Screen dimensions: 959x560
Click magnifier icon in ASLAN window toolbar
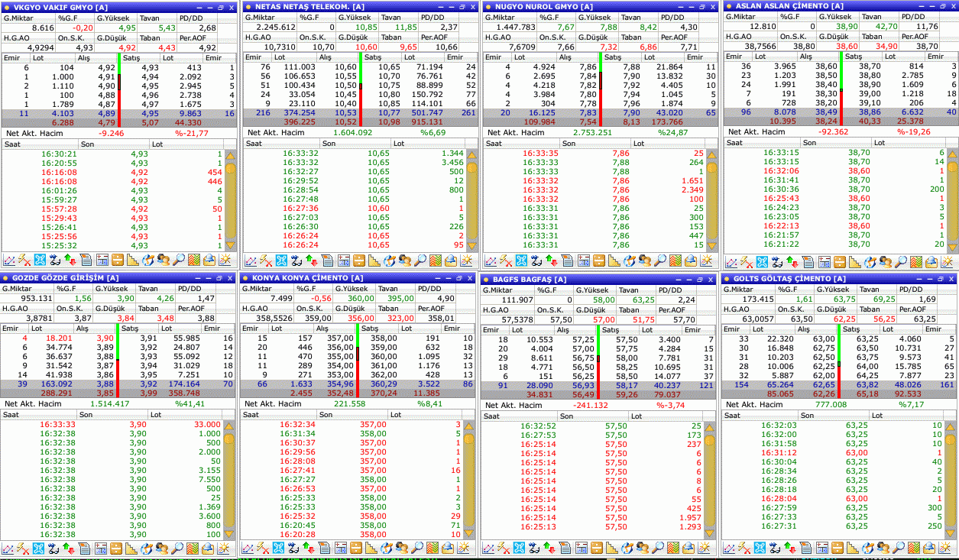click(899, 261)
